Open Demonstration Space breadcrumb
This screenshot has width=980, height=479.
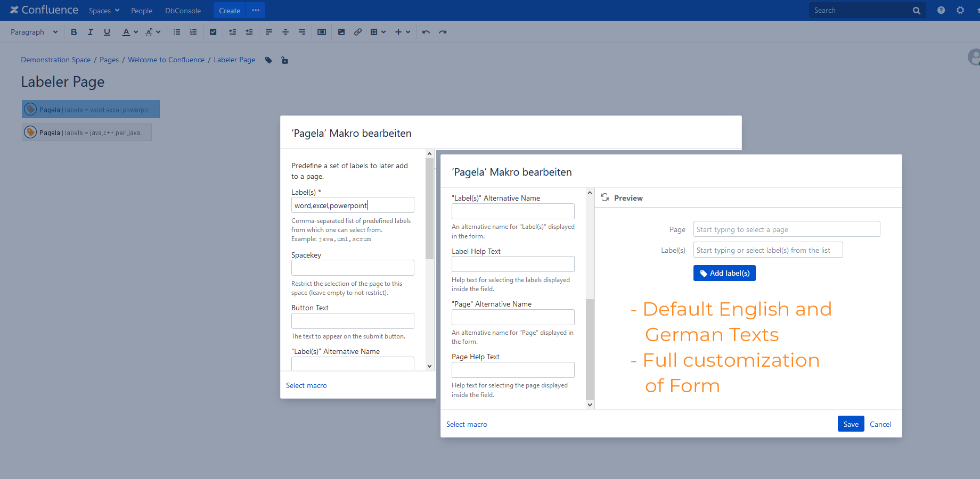[56, 60]
